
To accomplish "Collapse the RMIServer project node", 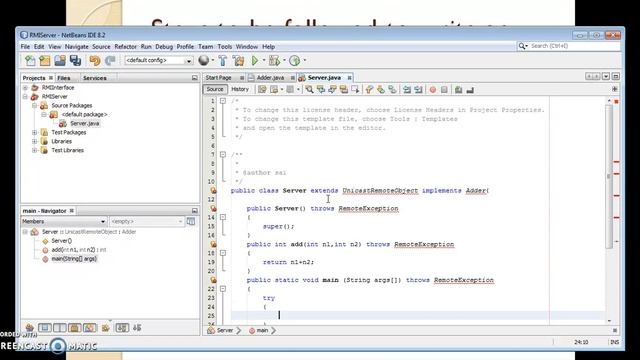I will (25, 97).
